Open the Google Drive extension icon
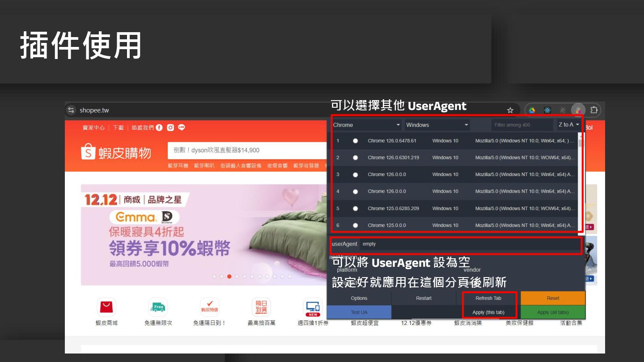The height and width of the screenshot is (362, 644). (532, 110)
